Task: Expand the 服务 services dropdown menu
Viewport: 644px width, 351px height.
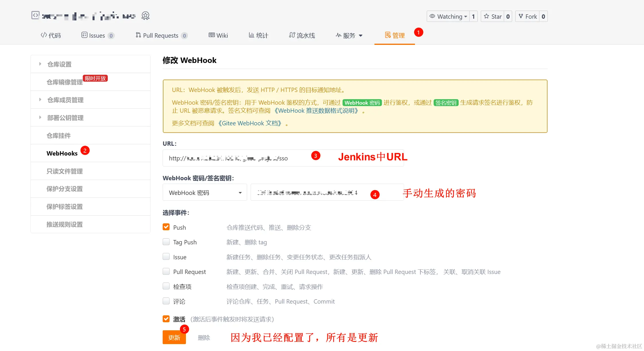Action: pos(349,35)
